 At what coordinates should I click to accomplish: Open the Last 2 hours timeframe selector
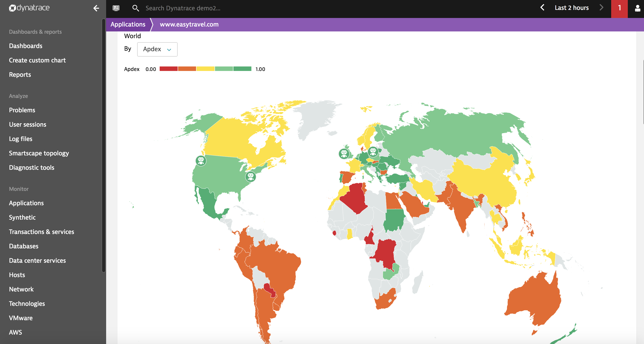[x=572, y=8]
